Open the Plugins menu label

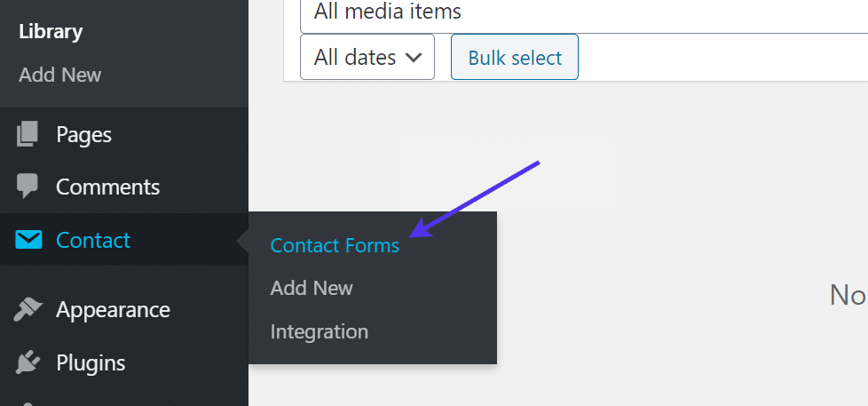91,362
